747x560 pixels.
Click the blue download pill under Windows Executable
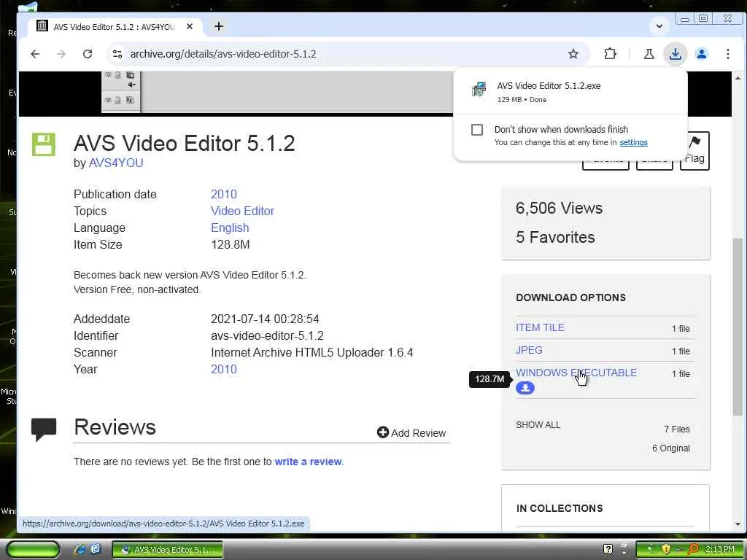point(525,388)
